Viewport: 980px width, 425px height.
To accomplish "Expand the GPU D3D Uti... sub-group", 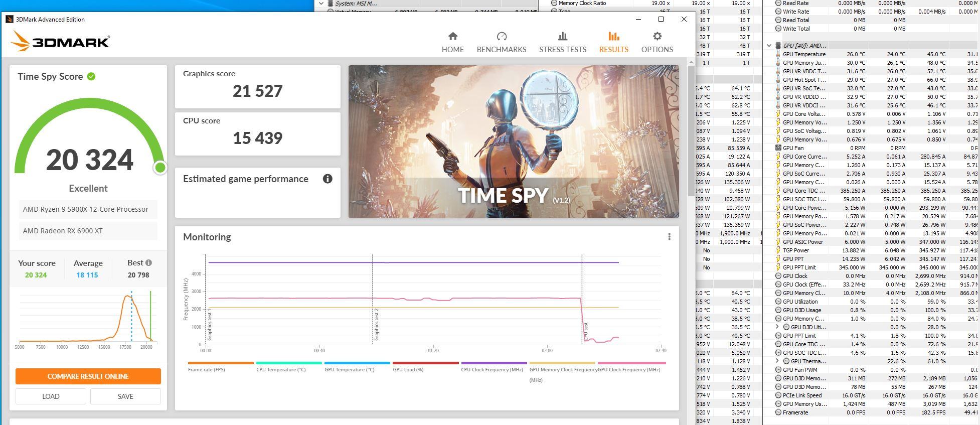I will [777, 327].
